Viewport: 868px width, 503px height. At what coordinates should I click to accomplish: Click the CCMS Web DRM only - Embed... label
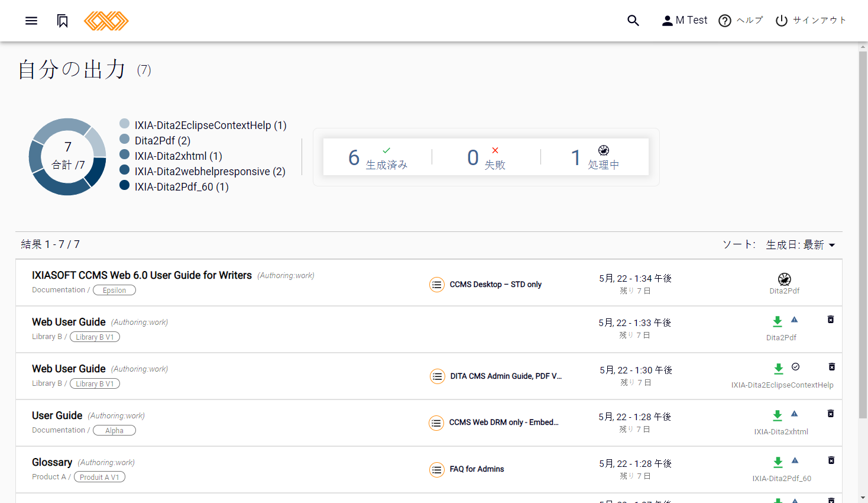click(x=504, y=423)
